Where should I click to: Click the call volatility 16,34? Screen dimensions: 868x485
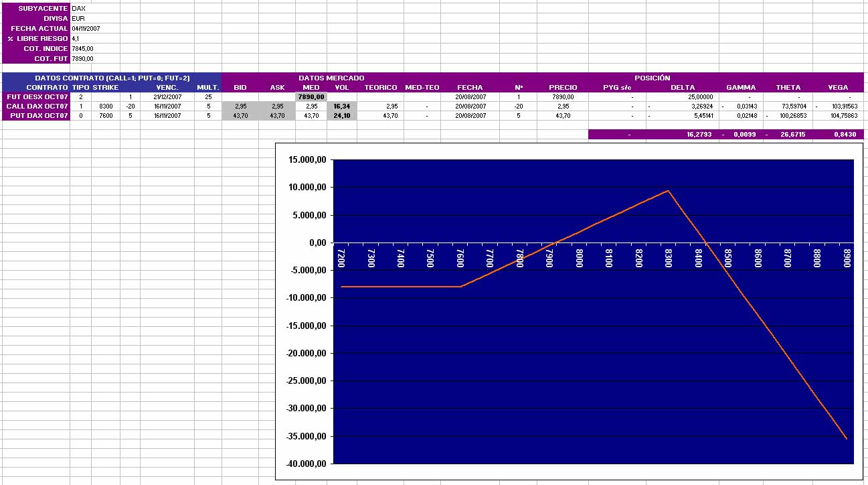tap(342, 107)
